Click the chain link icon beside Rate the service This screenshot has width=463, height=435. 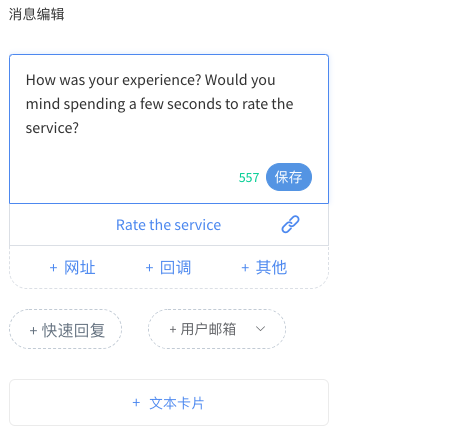290,224
